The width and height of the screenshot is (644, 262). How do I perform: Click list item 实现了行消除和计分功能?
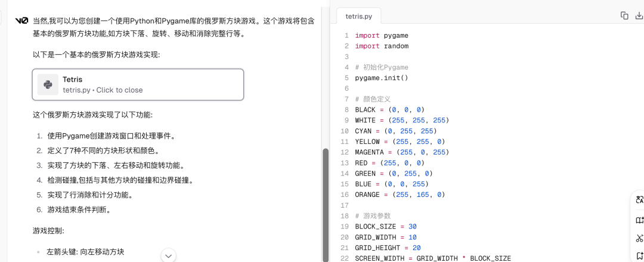point(89,195)
